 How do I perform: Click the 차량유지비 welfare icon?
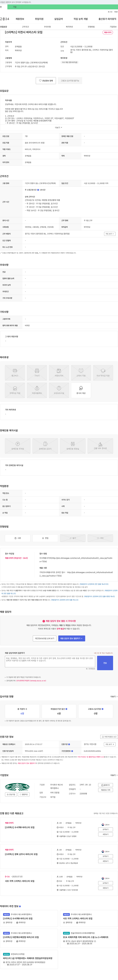click(x=59, y=373)
